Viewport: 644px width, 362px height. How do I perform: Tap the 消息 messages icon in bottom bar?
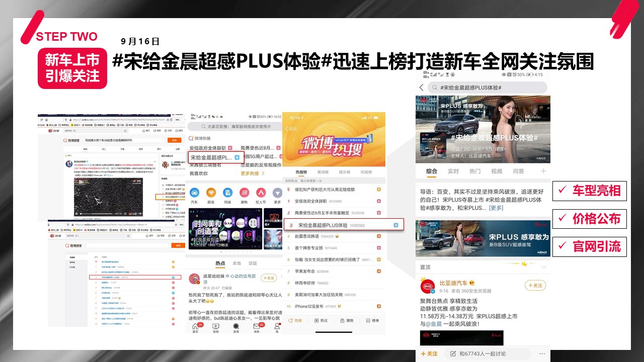click(257, 327)
